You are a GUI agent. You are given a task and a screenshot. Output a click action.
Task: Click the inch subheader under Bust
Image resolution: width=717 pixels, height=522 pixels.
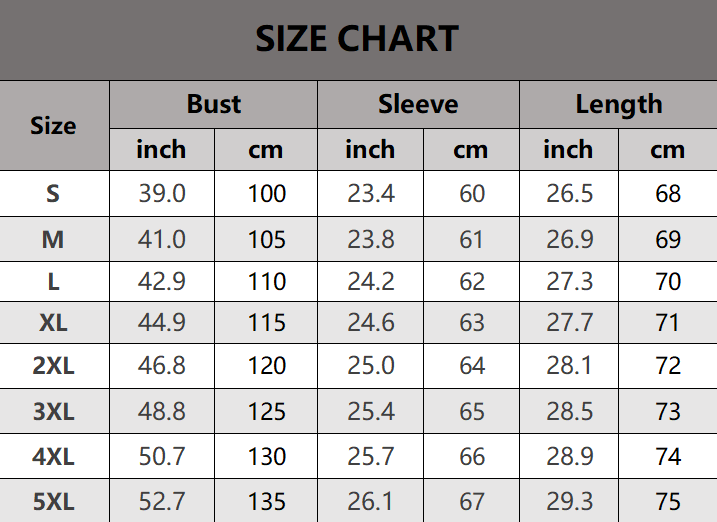(x=161, y=150)
